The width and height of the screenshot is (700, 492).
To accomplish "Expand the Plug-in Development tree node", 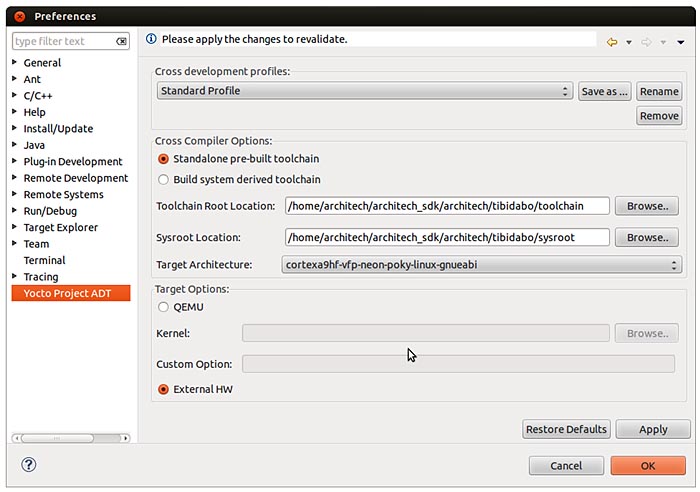I will [15, 161].
